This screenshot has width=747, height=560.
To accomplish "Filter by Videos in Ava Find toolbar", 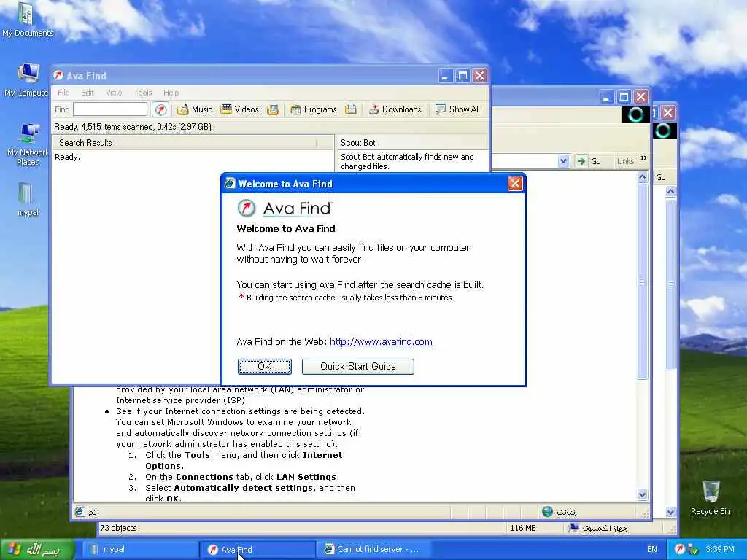I will pos(240,109).
